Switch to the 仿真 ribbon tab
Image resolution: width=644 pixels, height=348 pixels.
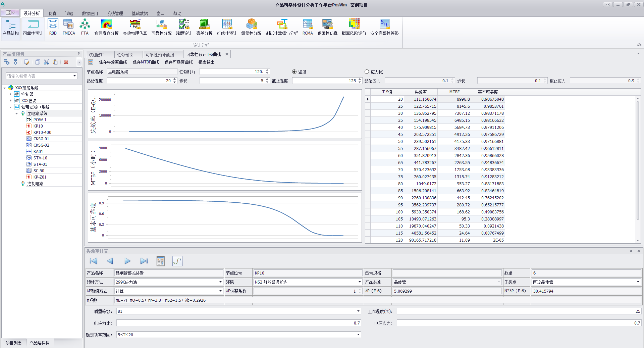coord(52,13)
